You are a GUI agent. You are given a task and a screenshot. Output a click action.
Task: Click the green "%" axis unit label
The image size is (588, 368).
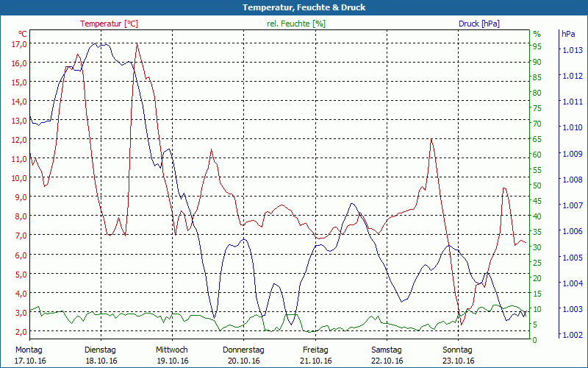point(537,34)
